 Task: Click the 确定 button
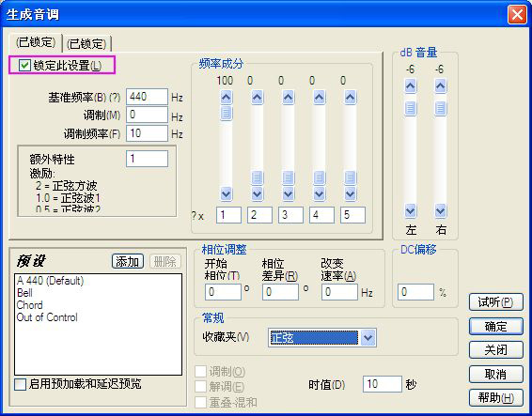point(495,327)
